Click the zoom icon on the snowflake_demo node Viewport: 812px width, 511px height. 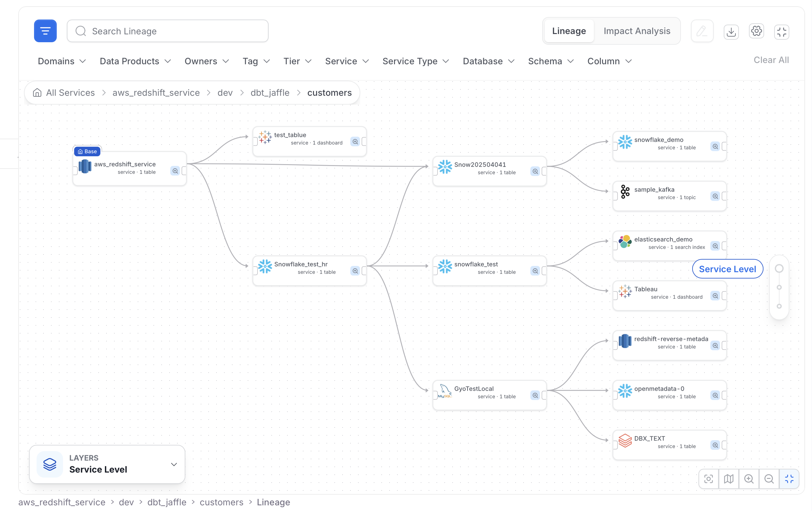point(715,146)
